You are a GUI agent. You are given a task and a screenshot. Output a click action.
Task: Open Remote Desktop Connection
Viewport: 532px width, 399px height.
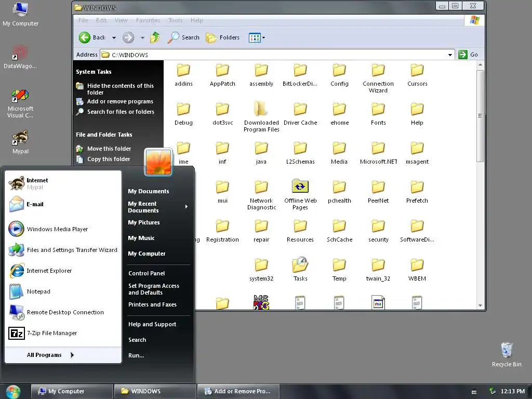pyautogui.click(x=63, y=312)
